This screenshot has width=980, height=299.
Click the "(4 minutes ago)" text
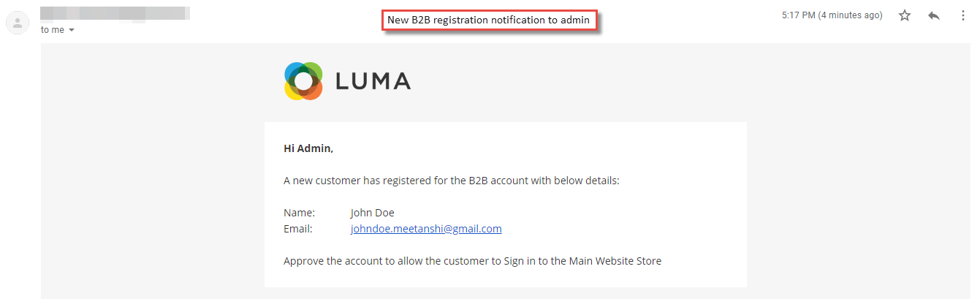tap(850, 15)
